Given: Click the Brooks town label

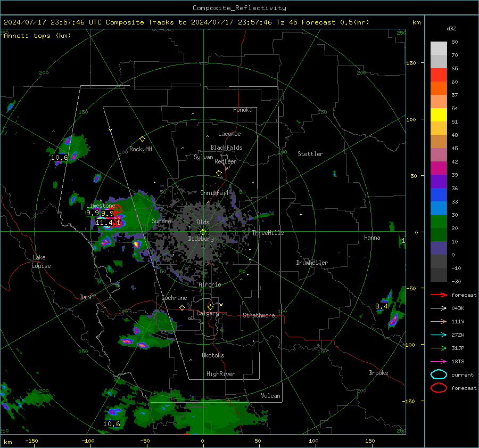Looking at the screenshot, I should [378, 373].
